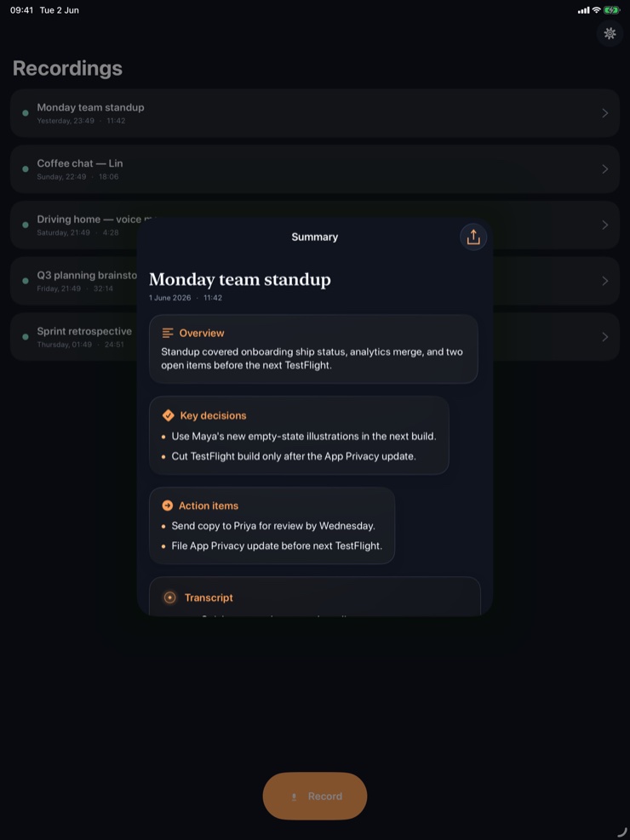Start a new recording with the Record button

coord(315,796)
